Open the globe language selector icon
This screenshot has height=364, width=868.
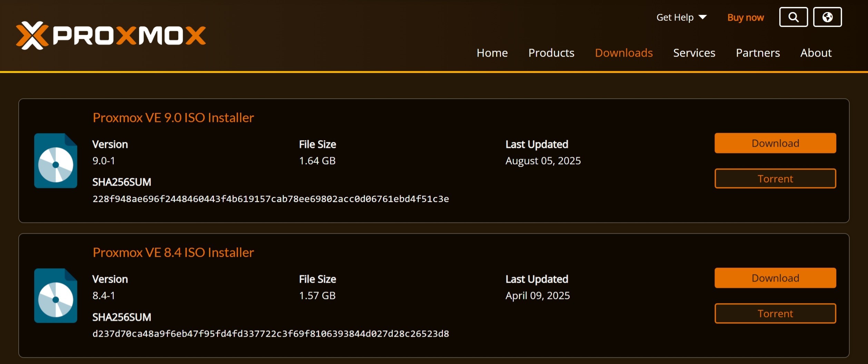coord(827,17)
